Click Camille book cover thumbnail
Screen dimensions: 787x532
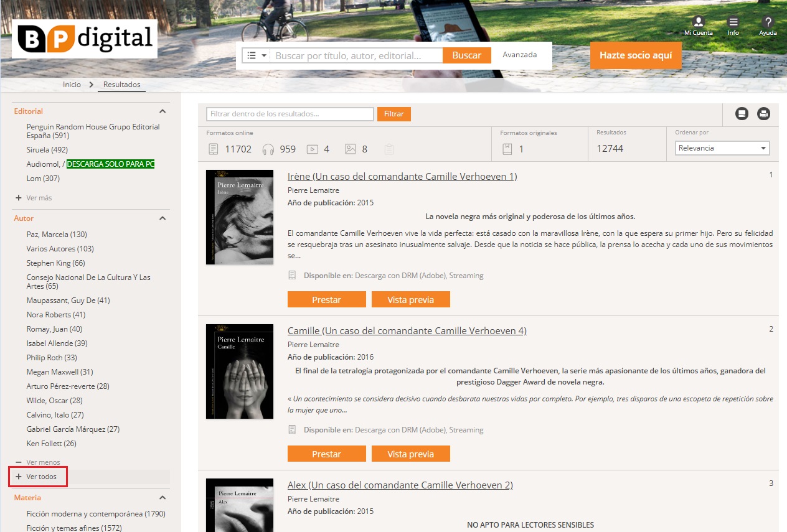click(240, 371)
